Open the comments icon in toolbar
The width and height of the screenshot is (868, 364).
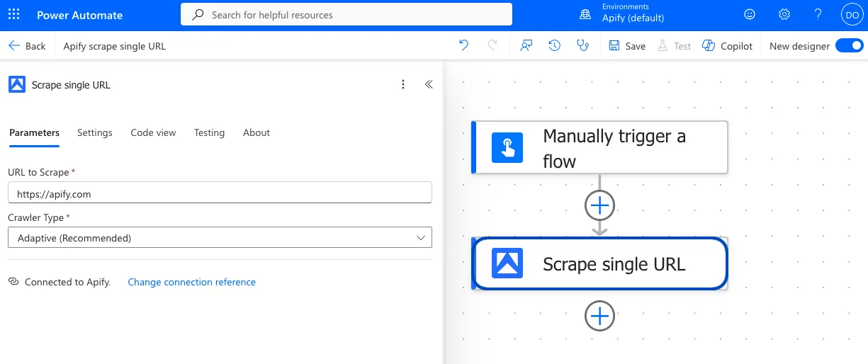click(x=526, y=45)
